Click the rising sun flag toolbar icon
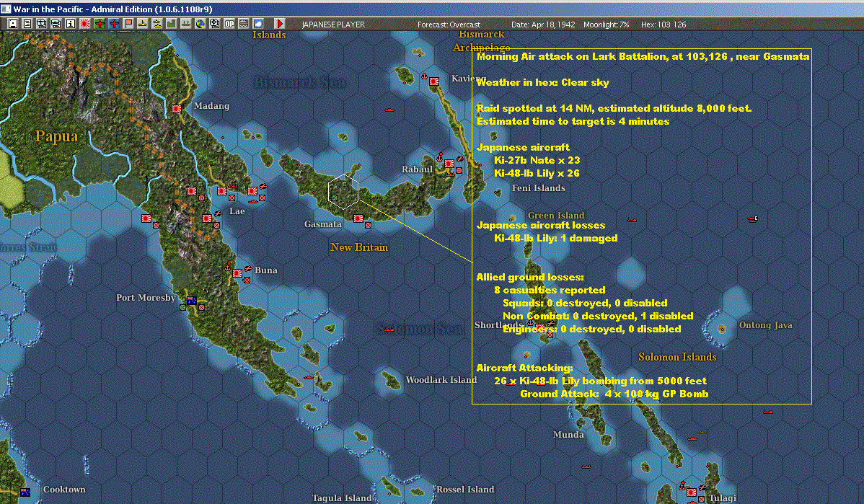Screen dimensions: 864x504 (x=85, y=24)
